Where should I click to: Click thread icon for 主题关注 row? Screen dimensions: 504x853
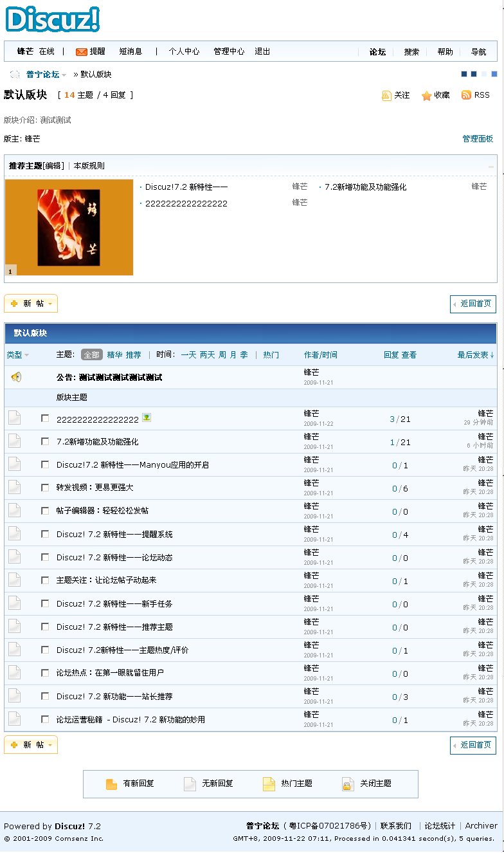coord(14,580)
